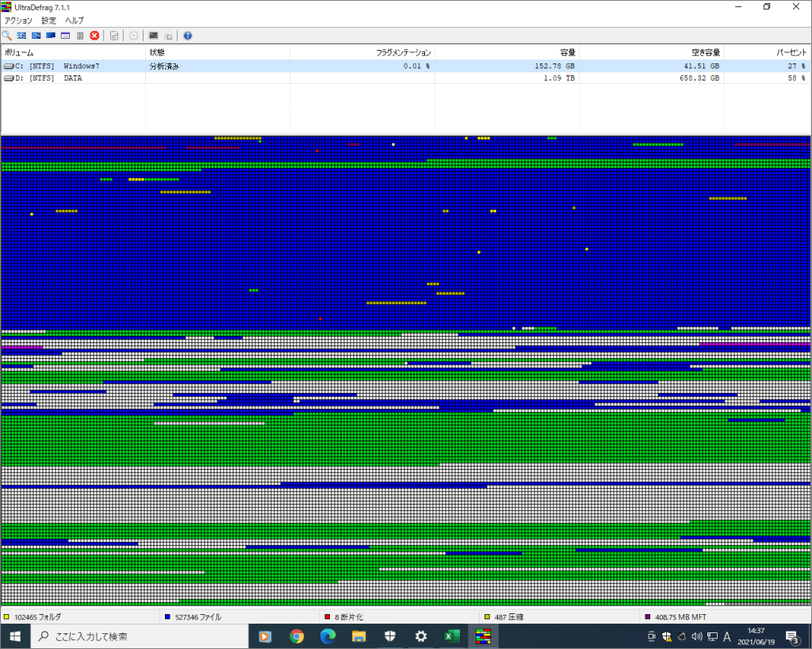The height and width of the screenshot is (649, 812).
Task: Click the 527346 ファイル status bar entry
Action: 197,617
